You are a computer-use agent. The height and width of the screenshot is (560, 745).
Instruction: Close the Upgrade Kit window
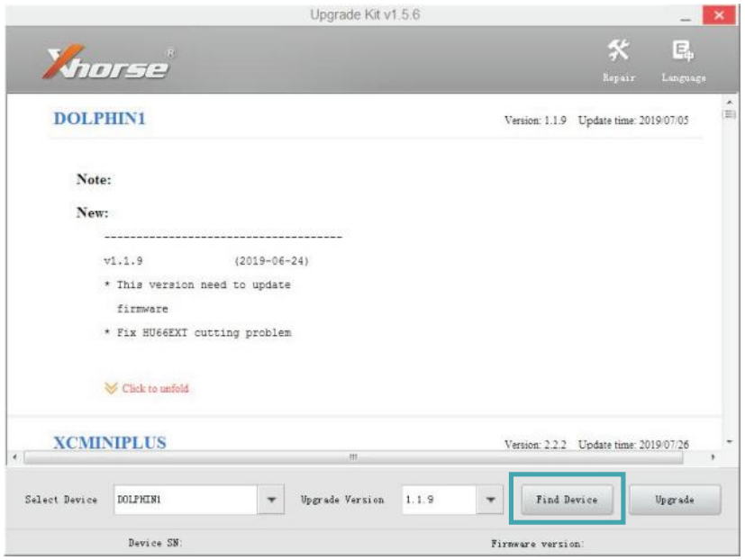point(719,15)
